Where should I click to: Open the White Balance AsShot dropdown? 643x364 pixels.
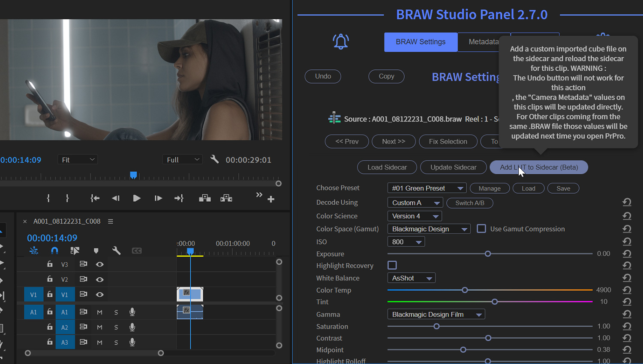click(x=411, y=277)
